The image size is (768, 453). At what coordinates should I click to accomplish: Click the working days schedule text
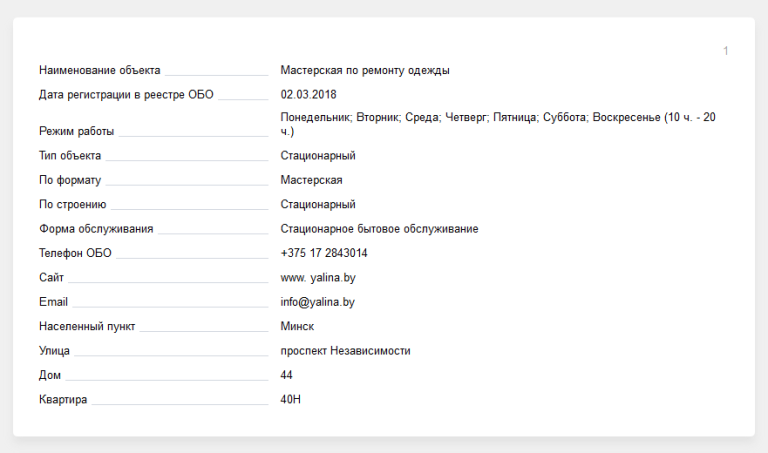(x=498, y=124)
